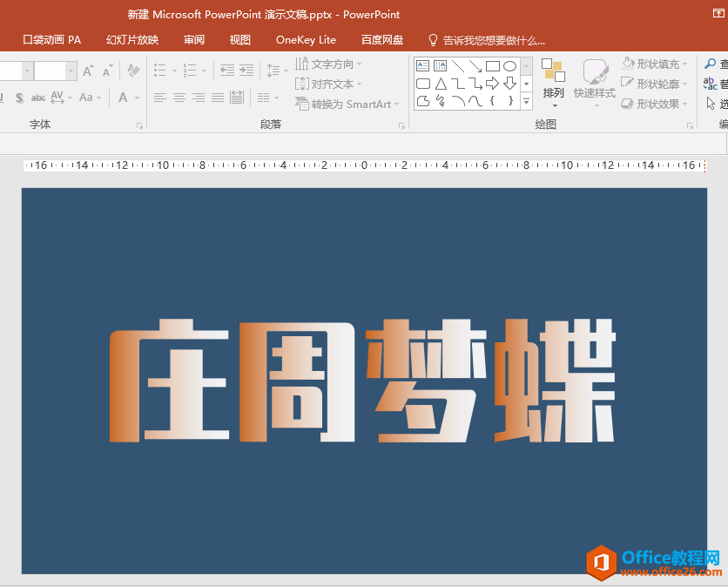This screenshot has width=728, height=587.
Task: Open 形状轮廓 shape outline options
Action: pyautogui.click(x=655, y=84)
